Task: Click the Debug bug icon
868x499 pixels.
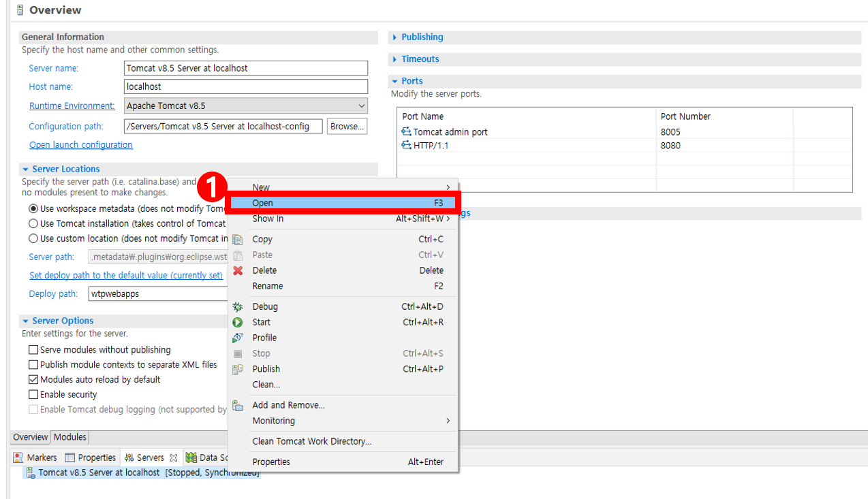Action: (x=238, y=306)
